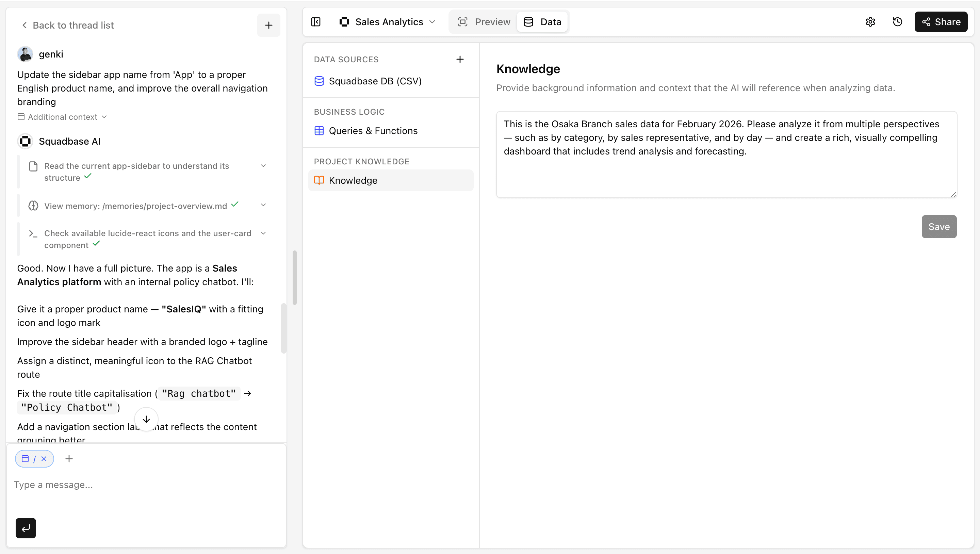
Task: Expand the Additional context section
Action: click(62, 117)
